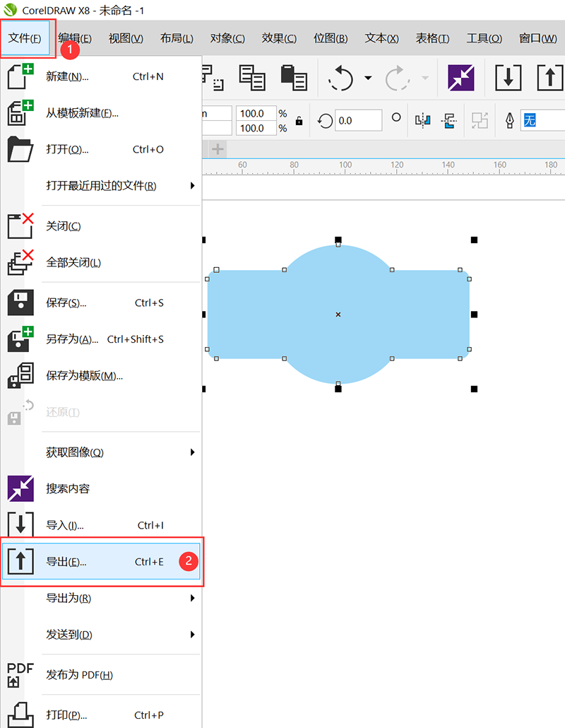This screenshot has height=728, width=565.
Task: Click the Copy toolbar icon
Action: [x=252, y=78]
